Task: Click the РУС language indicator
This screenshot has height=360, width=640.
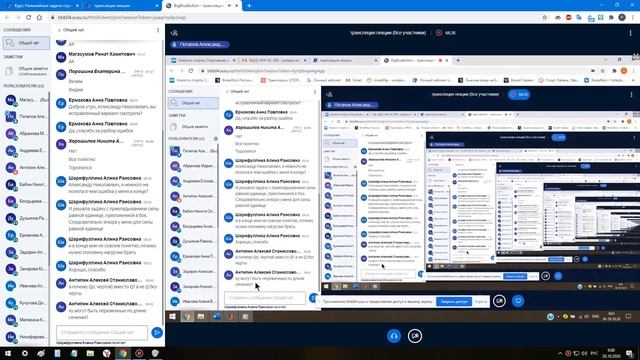Action: click(595, 353)
